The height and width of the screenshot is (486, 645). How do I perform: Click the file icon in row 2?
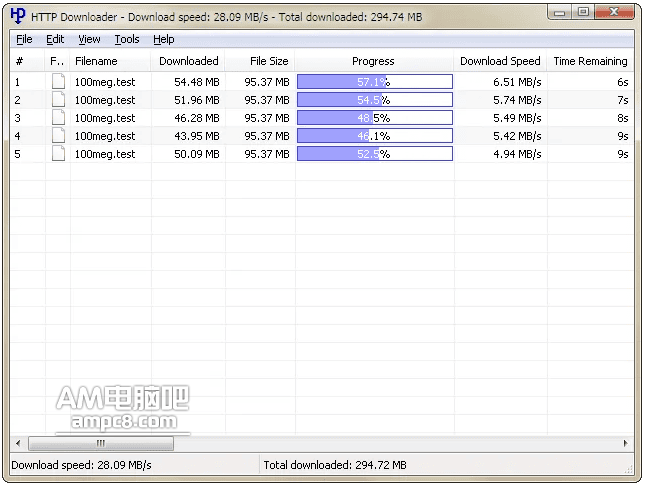[x=58, y=100]
